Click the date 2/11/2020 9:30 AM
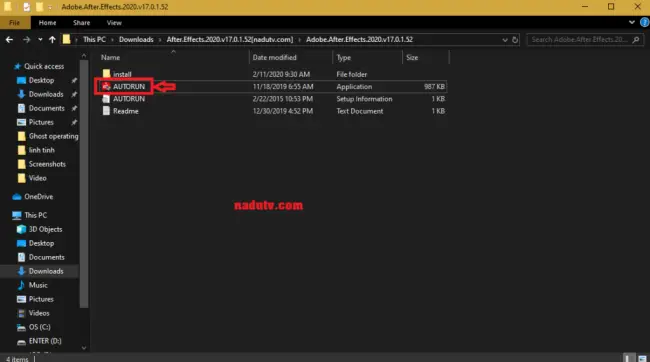The height and width of the screenshot is (362, 650). pyautogui.click(x=281, y=74)
